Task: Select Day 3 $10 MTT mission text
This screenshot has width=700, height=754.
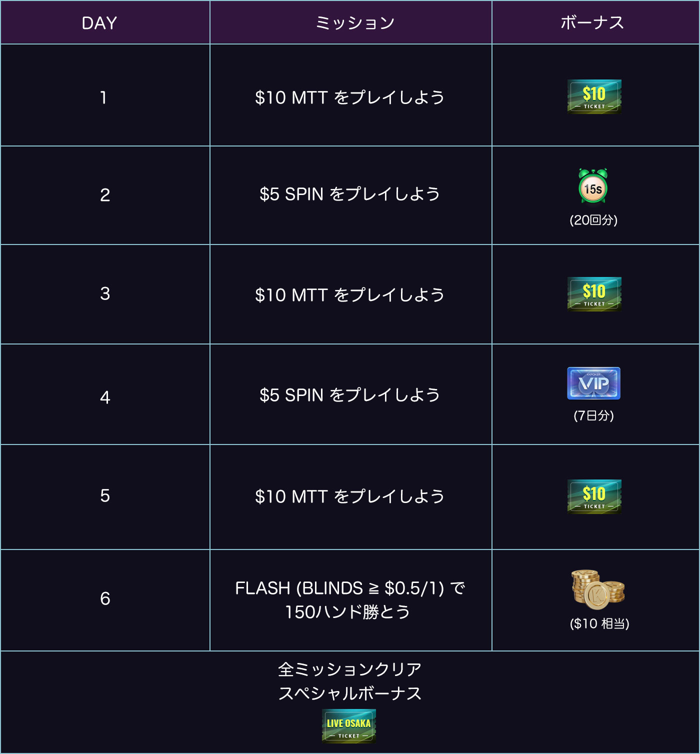Action: click(x=350, y=294)
